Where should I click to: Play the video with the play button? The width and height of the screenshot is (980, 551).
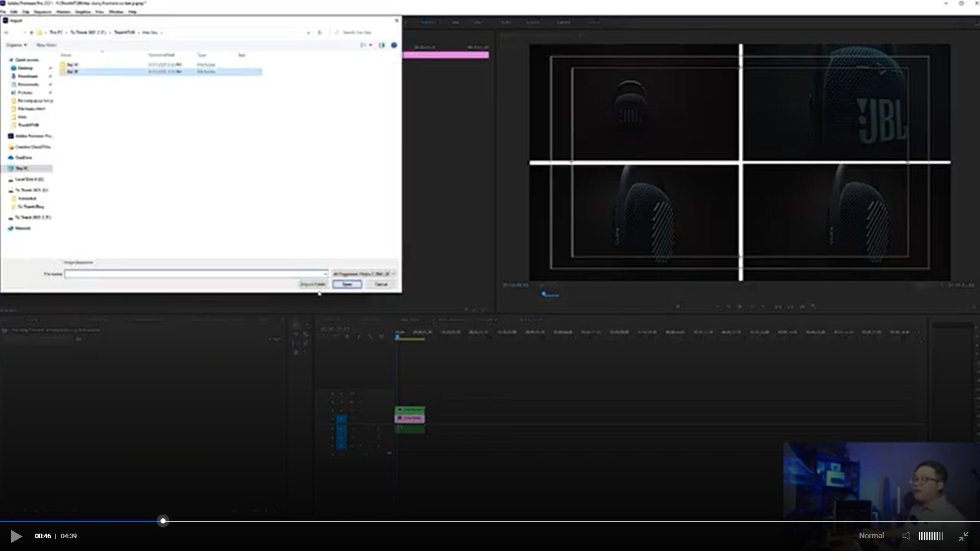16,536
